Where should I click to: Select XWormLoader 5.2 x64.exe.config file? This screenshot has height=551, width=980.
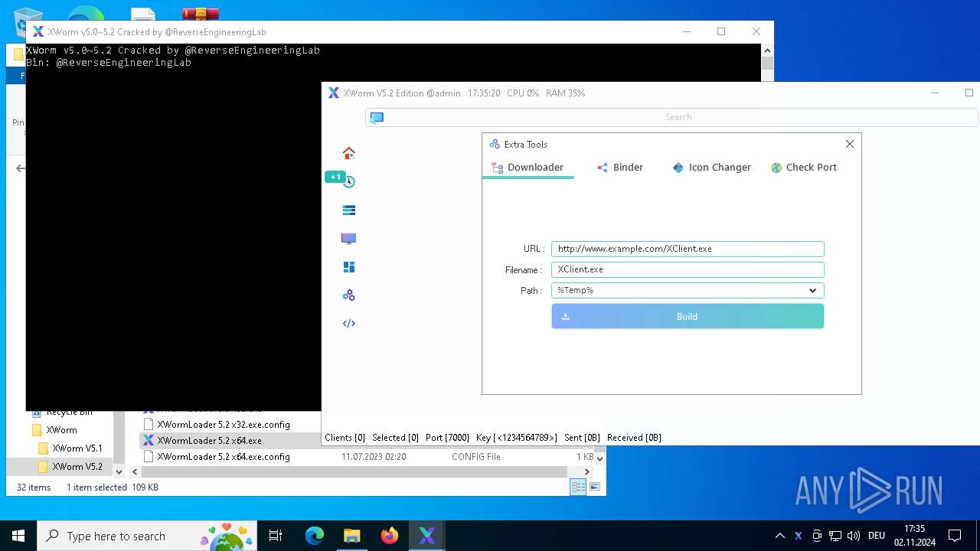[224, 457]
